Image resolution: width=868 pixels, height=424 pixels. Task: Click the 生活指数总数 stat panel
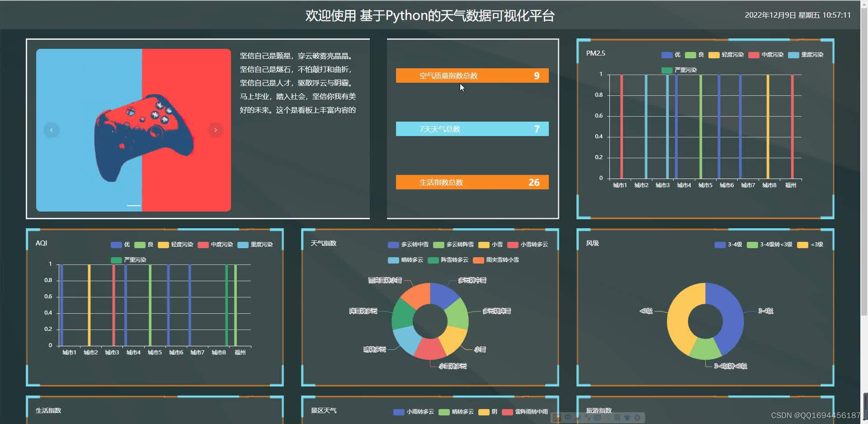(x=472, y=182)
